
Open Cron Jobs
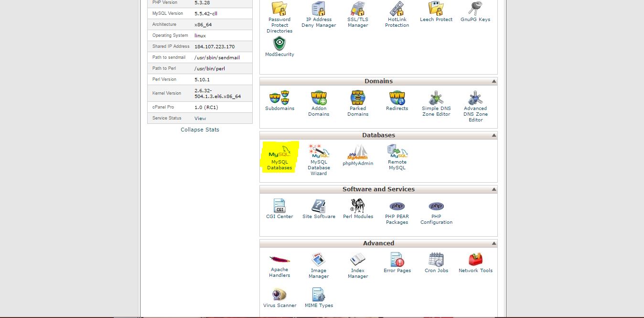(436, 263)
